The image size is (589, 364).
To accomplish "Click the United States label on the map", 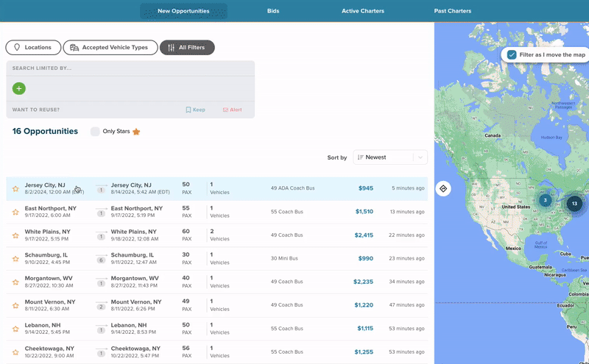I will (x=516, y=207).
